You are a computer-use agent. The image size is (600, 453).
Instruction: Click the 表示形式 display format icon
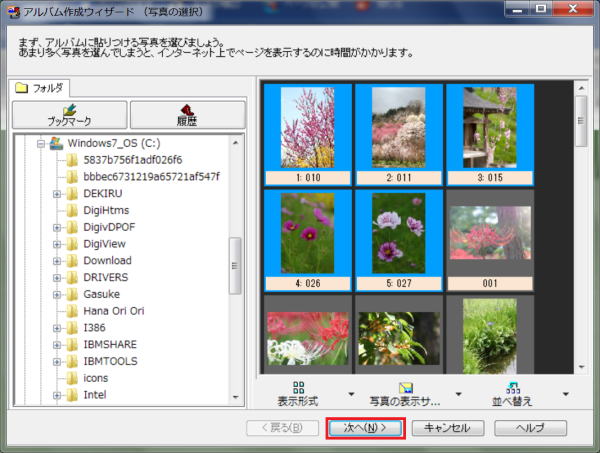click(298, 387)
